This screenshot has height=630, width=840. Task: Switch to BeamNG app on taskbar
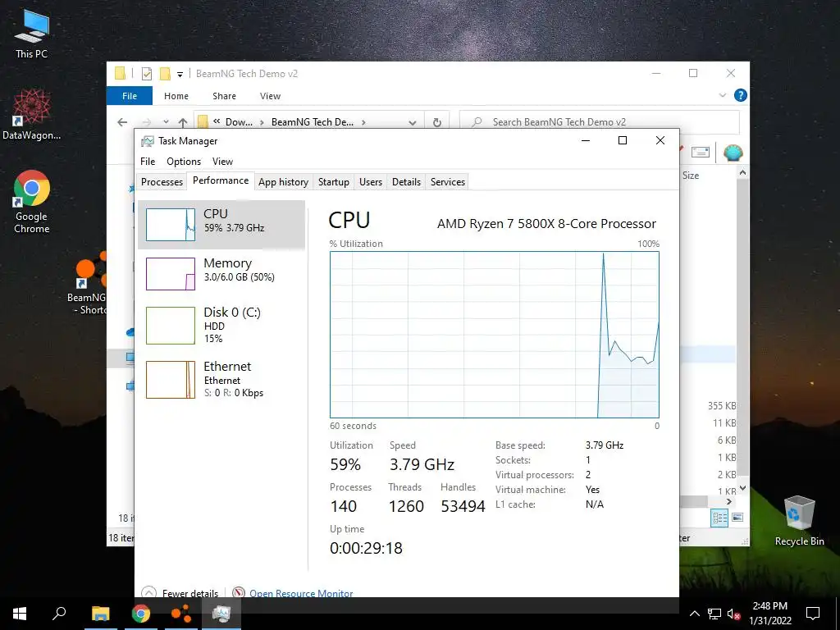pyautogui.click(x=181, y=614)
